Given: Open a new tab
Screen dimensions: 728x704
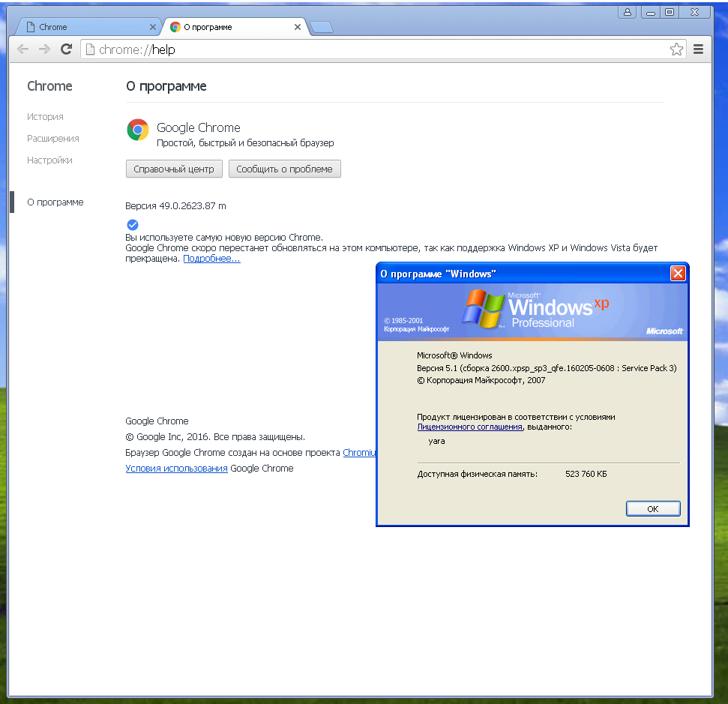Looking at the screenshot, I should [322, 28].
